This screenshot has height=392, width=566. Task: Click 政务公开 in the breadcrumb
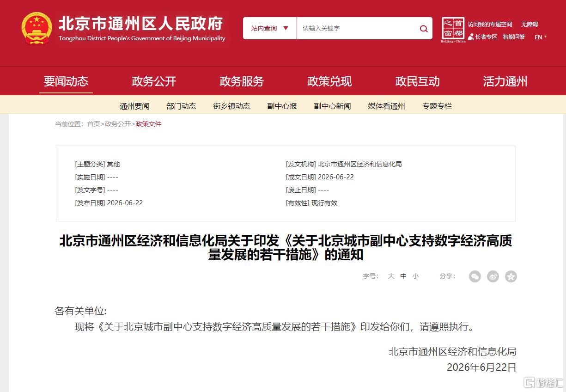pyautogui.click(x=118, y=124)
